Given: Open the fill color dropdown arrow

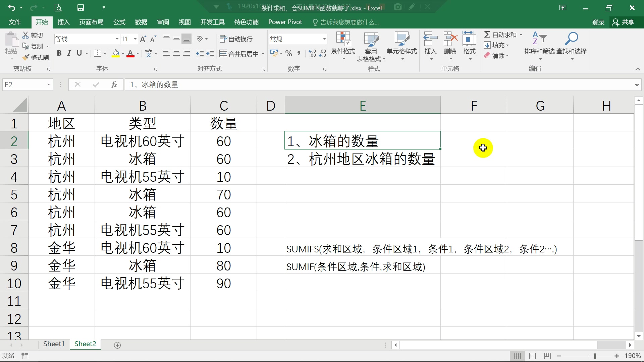Looking at the screenshot, I should tap(123, 53).
